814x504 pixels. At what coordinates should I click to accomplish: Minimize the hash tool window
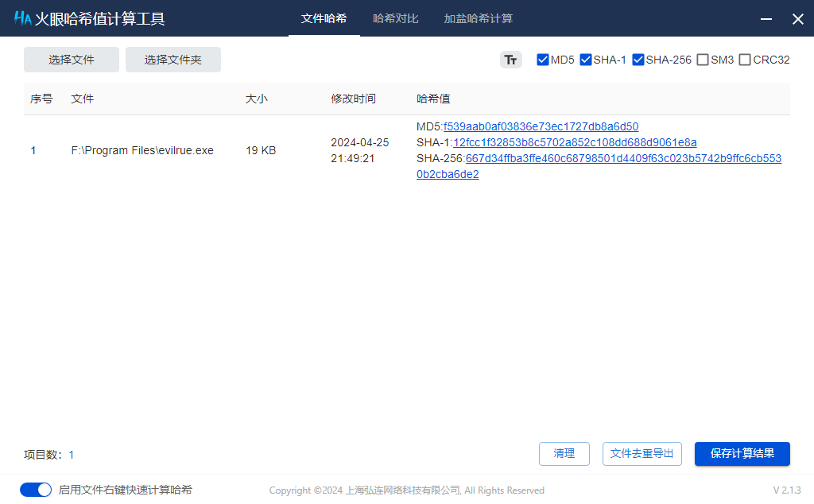[x=766, y=19]
